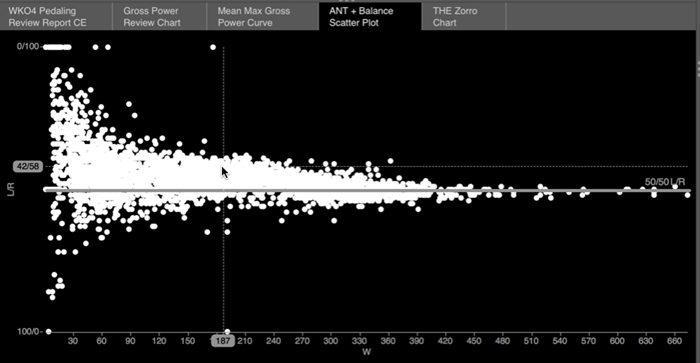This screenshot has width=700, height=363.
Task: Click the 150 x-axis tick label
Action: (188, 341)
